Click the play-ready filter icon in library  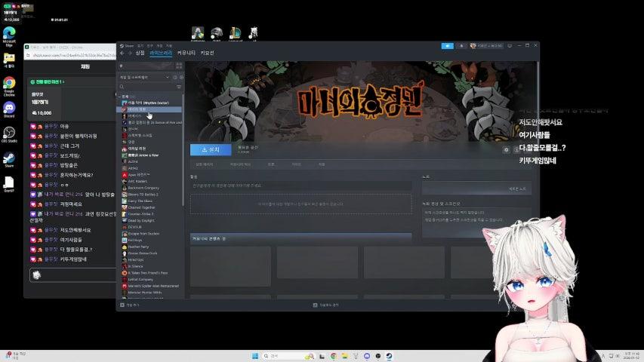(x=180, y=77)
